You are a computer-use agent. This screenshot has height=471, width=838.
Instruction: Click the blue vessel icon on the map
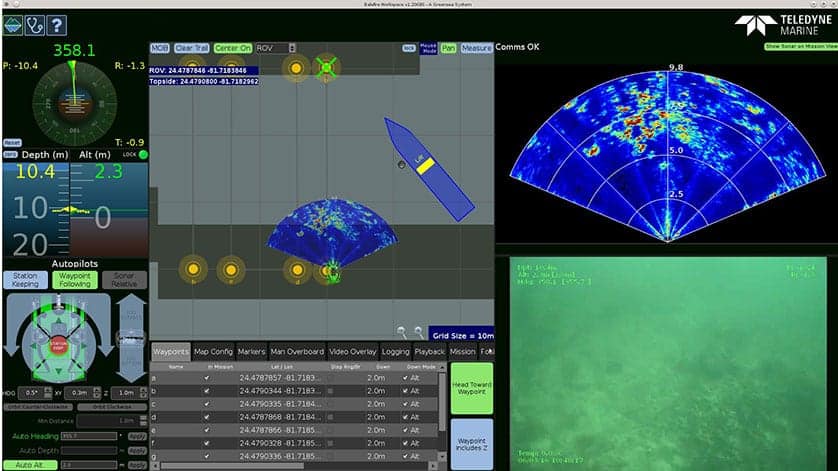429,169
